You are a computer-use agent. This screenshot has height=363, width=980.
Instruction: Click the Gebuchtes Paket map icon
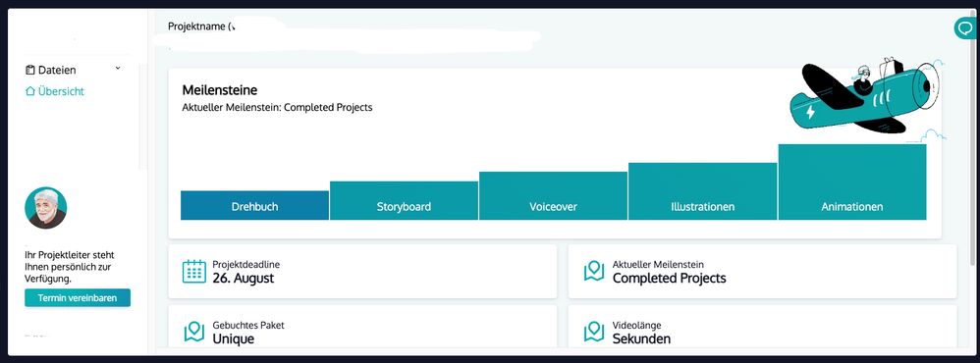click(194, 332)
